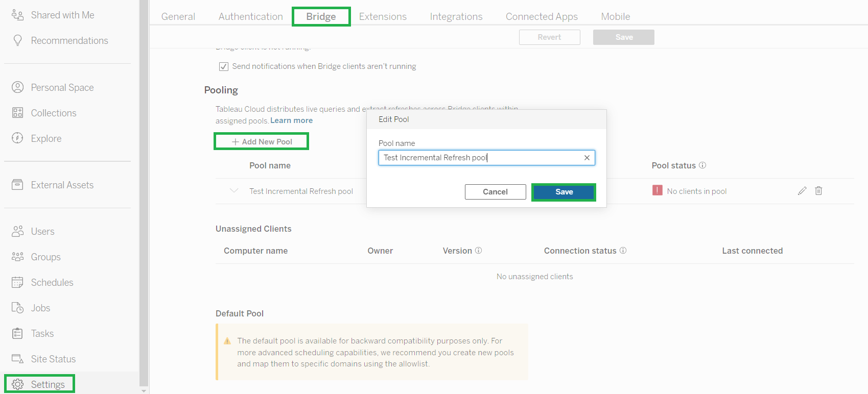The height and width of the screenshot is (394, 868).
Task: Click the Pool name input field
Action: (486, 158)
